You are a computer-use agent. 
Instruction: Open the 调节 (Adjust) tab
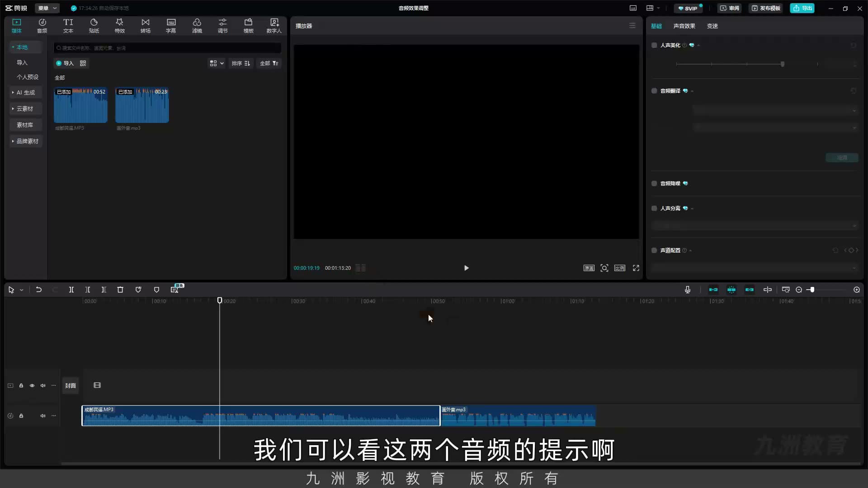click(222, 26)
